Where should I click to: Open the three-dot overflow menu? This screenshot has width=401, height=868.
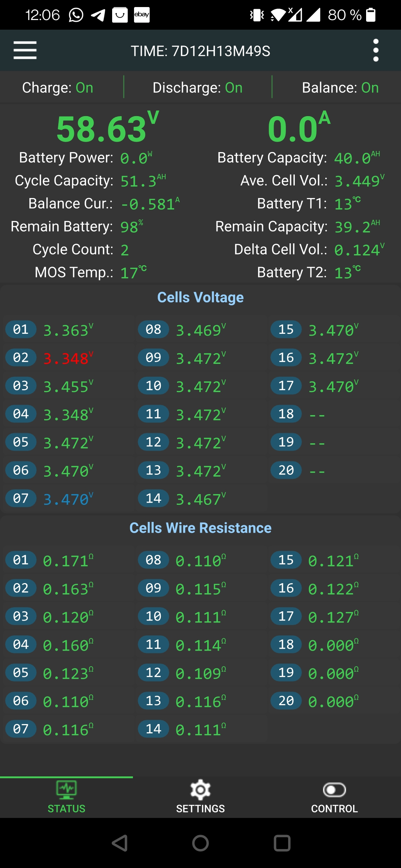point(376,50)
